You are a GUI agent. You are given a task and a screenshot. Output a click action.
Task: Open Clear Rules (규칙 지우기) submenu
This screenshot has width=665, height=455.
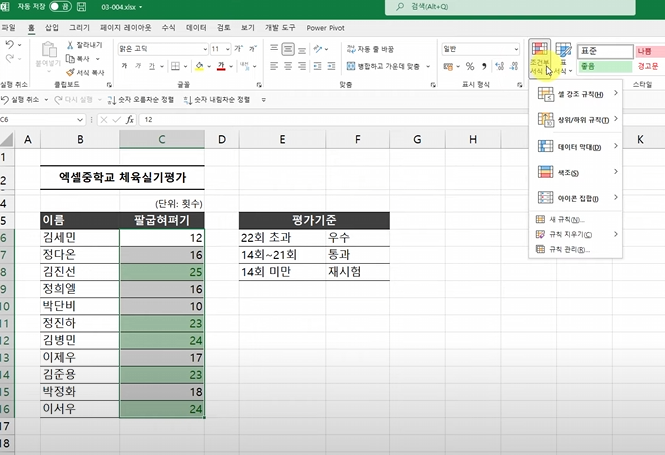pyautogui.click(x=576, y=234)
